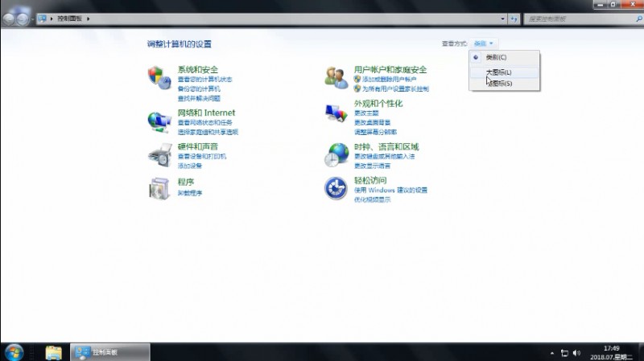Open the Clock, Language and Region globe-clock icon
This screenshot has width=644, height=361.
pos(336,154)
